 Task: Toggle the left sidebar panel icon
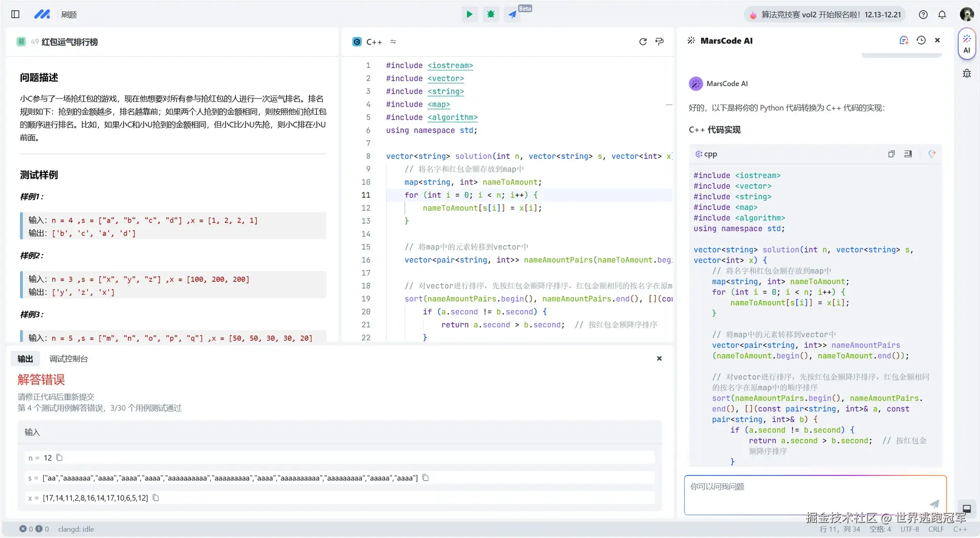point(15,14)
